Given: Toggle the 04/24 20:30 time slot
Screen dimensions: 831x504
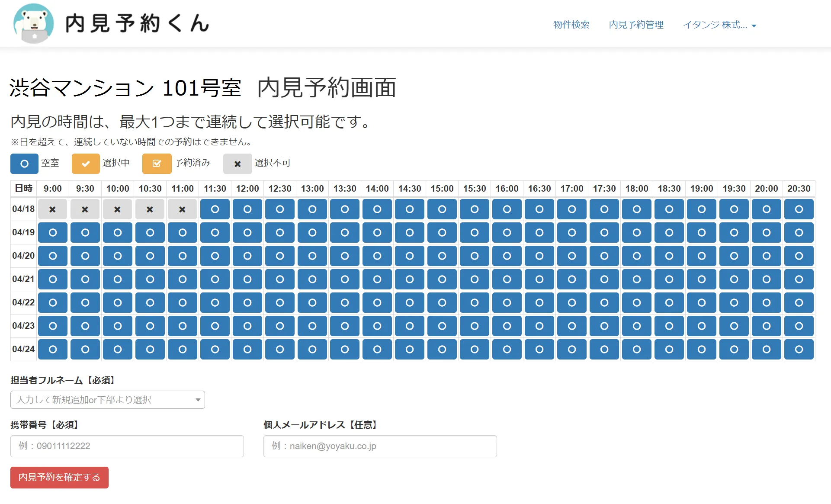Looking at the screenshot, I should [799, 350].
